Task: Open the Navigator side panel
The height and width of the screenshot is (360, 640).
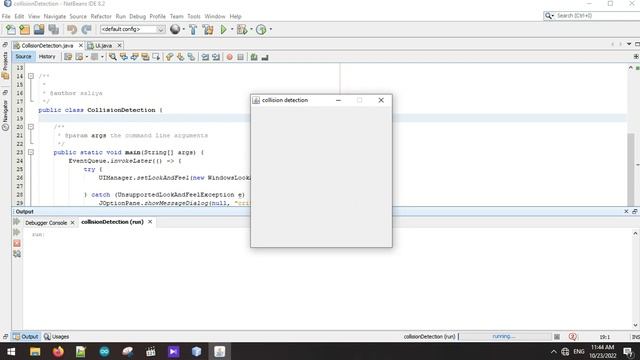Action: [5, 115]
